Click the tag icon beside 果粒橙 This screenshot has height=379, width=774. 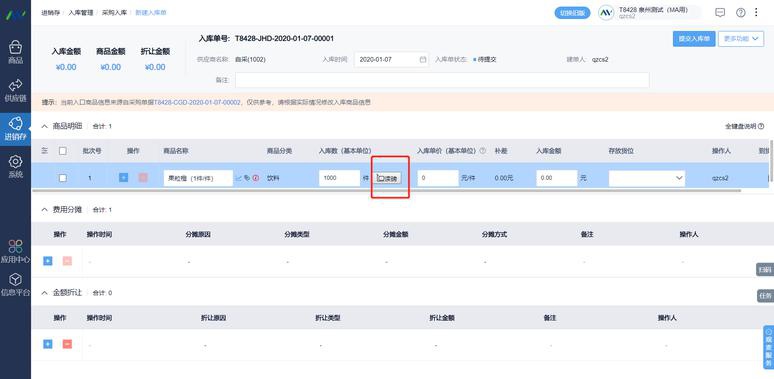pos(247,178)
